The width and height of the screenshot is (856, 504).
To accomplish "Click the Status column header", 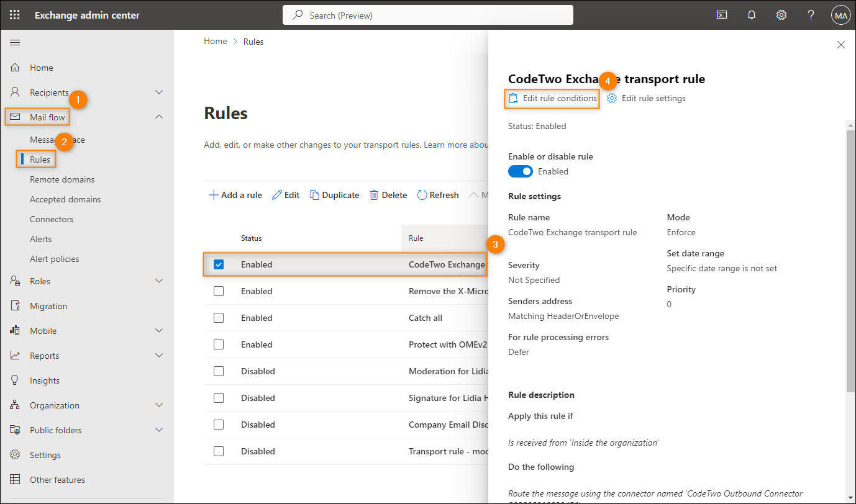I will pyautogui.click(x=252, y=238).
